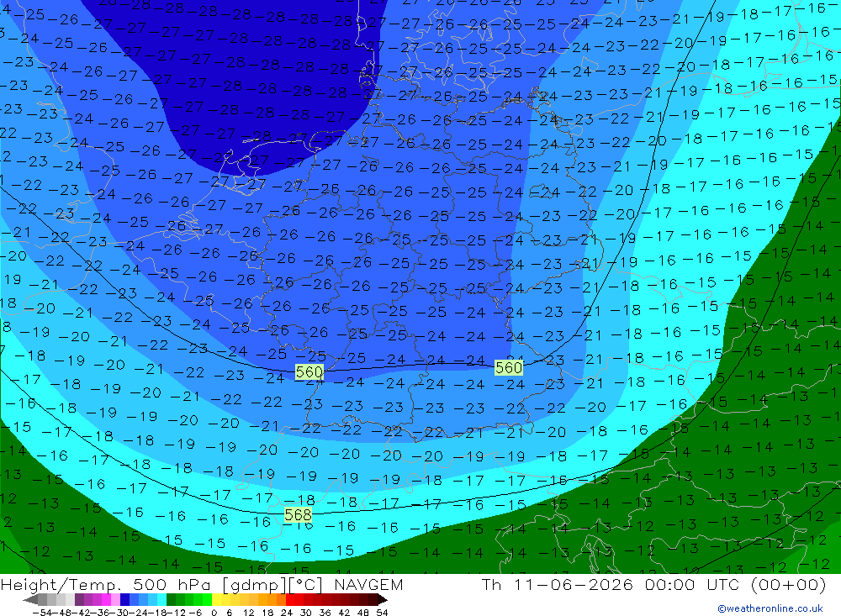Click the 560 contour label over western France
This screenshot has width=841, height=616.
tap(309, 371)
